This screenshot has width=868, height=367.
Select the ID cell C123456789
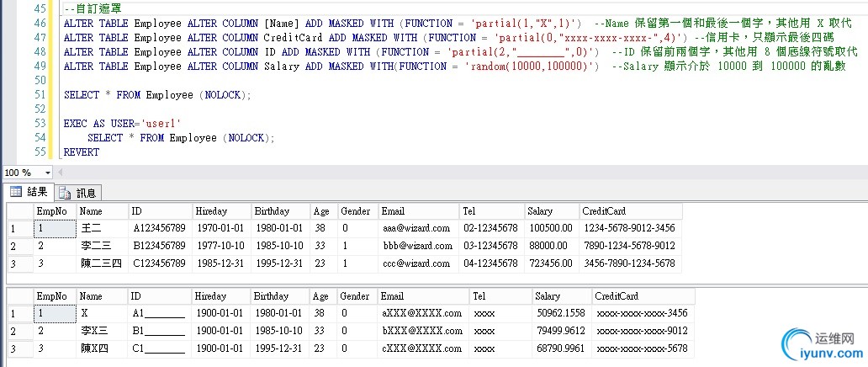click(x=160, y=263)
